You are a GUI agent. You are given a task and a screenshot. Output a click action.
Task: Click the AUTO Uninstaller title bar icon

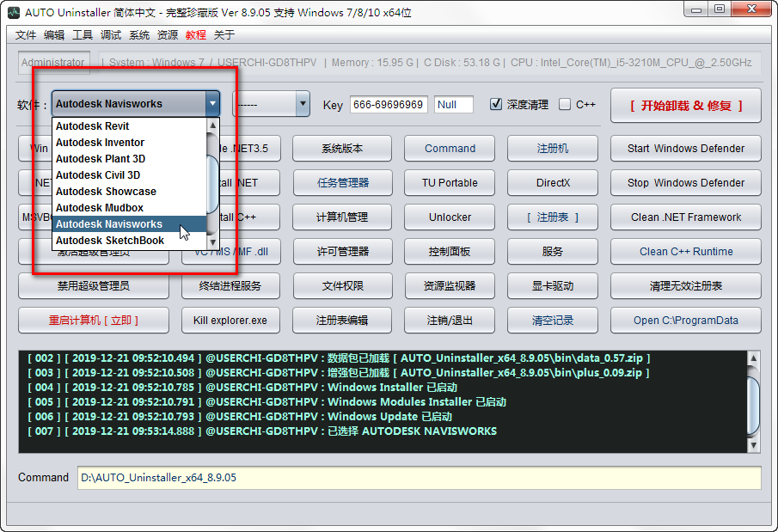tap(14, 12)
